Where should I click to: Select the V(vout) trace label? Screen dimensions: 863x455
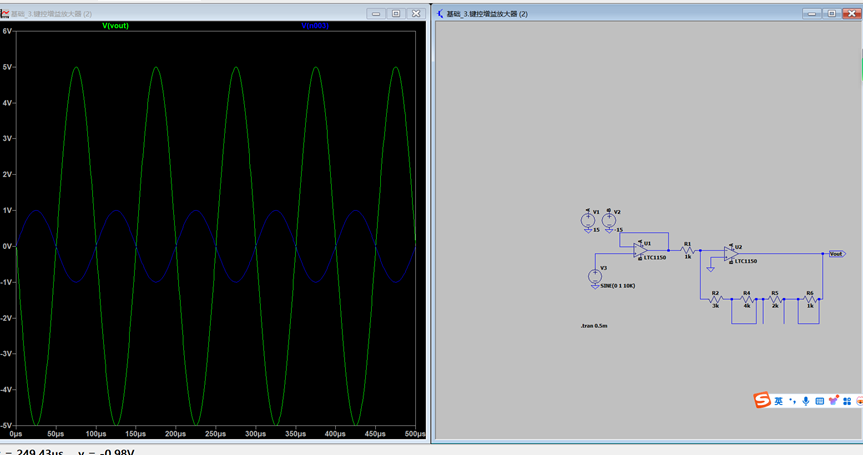[116, 26]
